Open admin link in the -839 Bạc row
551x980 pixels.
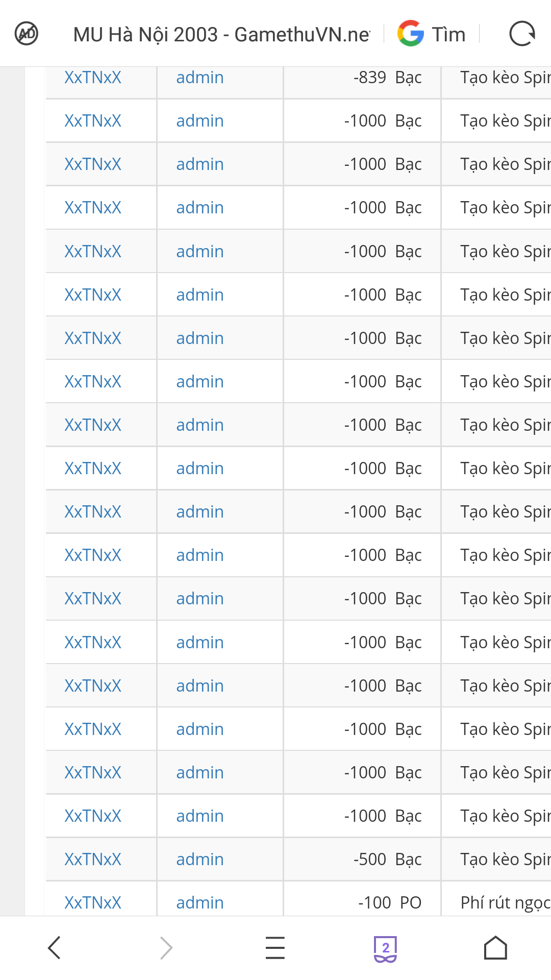point(200,78)
